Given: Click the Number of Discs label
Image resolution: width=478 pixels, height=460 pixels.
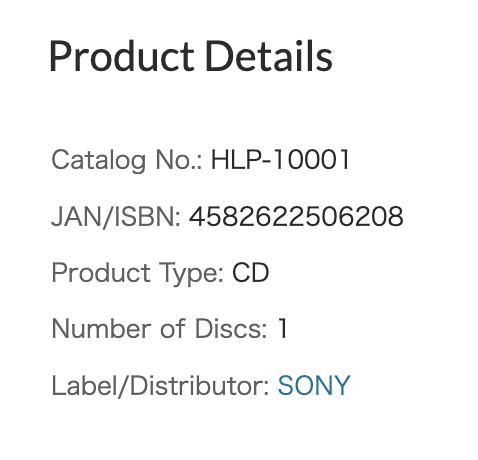Looking at the screenshot, I should click(159, 329).
